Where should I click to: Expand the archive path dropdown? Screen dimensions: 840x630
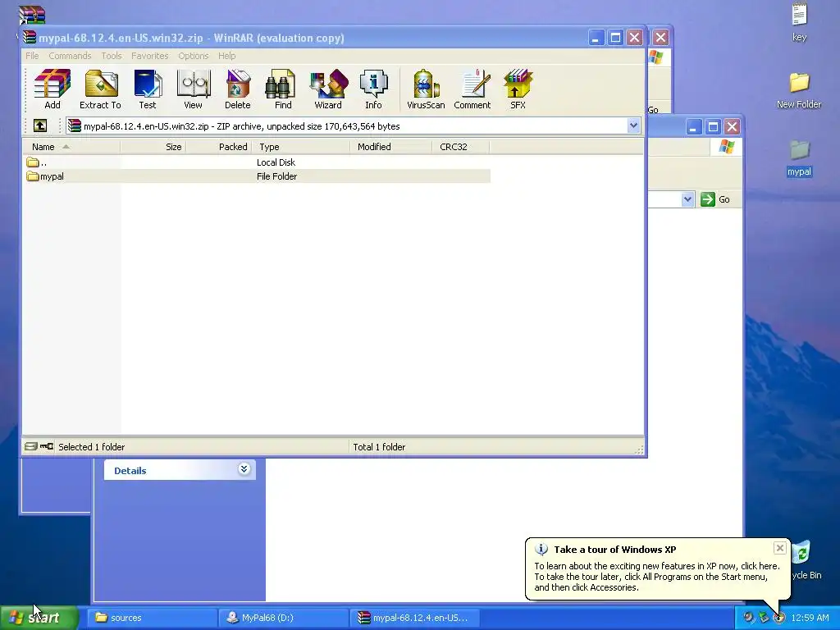pyautogui.click(x=633, y=126)
